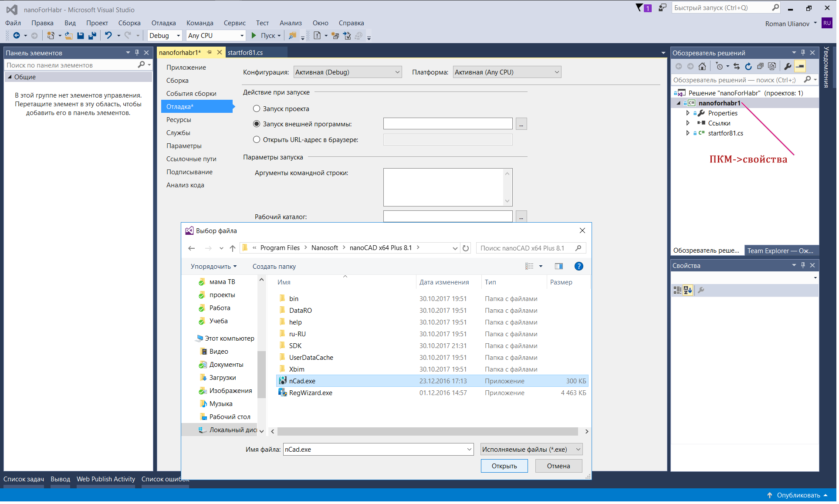Viewport: 839px width, 504px height.
Task: Click the horizontal scrollbar in the file list
Action: coord(427,432)
